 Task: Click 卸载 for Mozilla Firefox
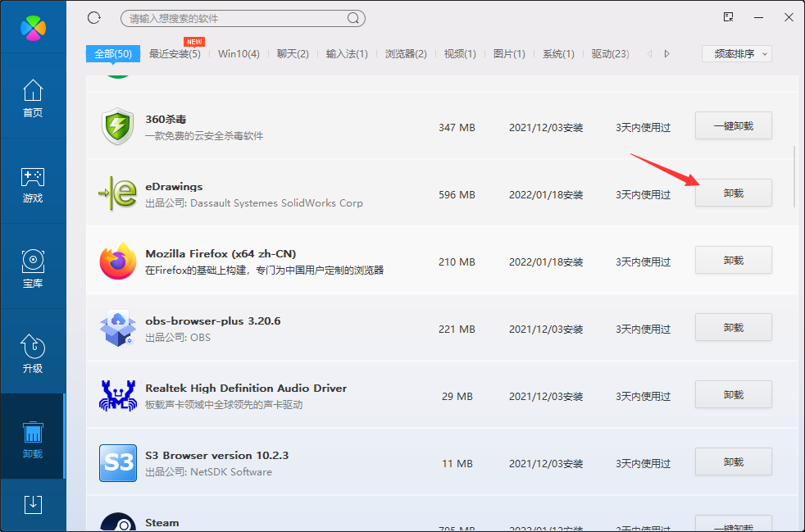(734, 261)
